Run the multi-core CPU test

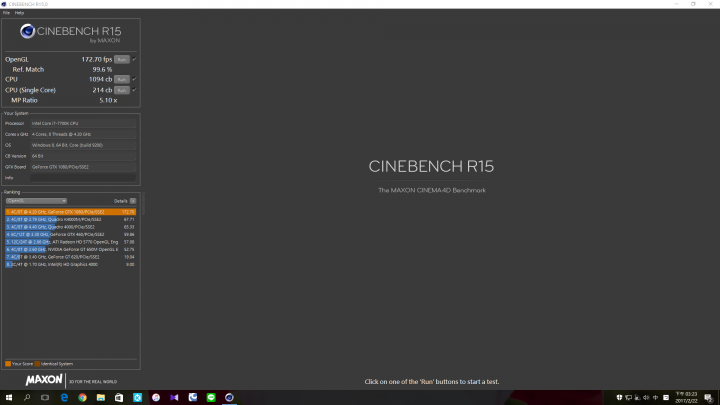122,79
